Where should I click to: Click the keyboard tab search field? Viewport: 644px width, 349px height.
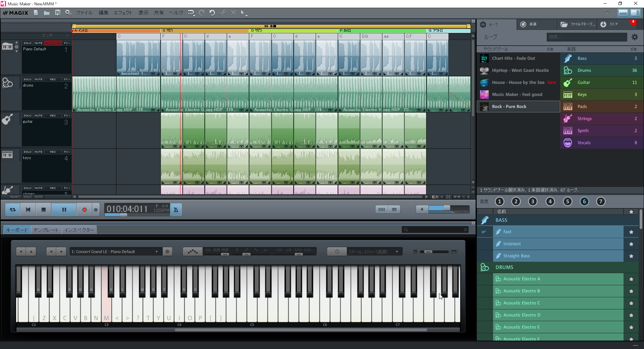point(435,230)
